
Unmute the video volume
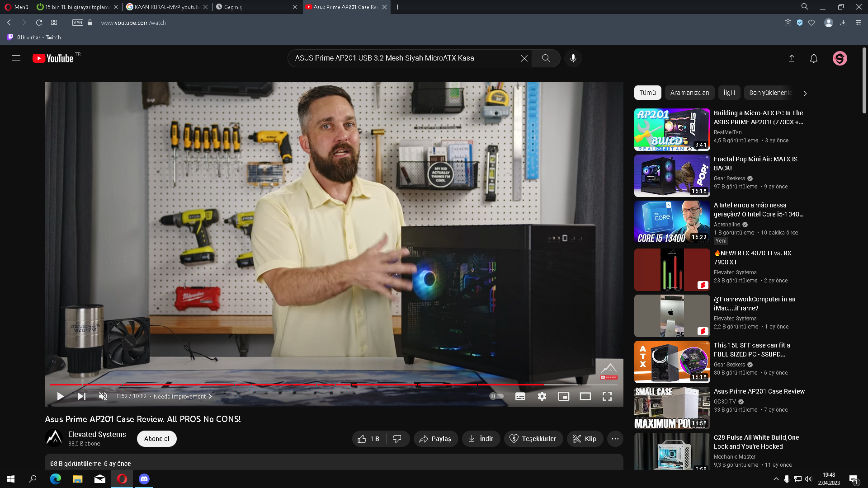click(103, 396)
